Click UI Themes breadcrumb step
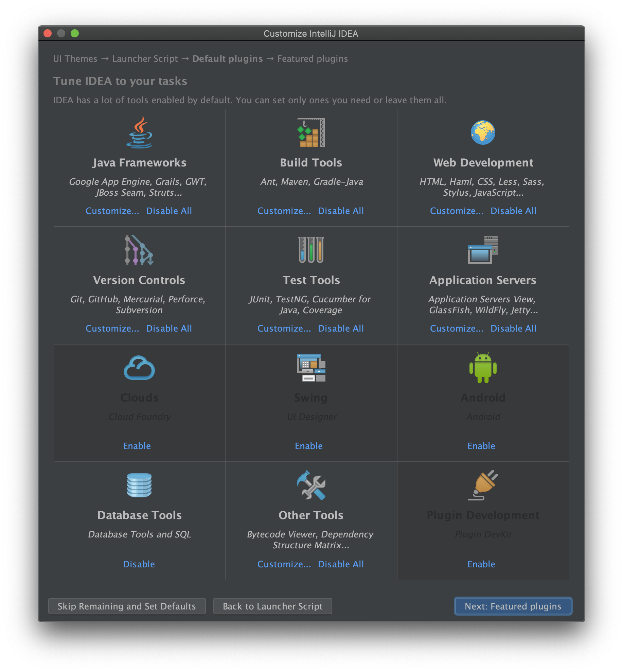Screen dimensions: 623x672 pyautogui.click(x=75, y=59)
